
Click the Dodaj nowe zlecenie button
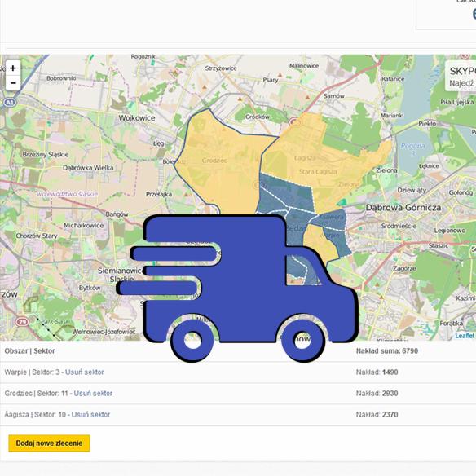pyautogui.click(x=49, y=443)
